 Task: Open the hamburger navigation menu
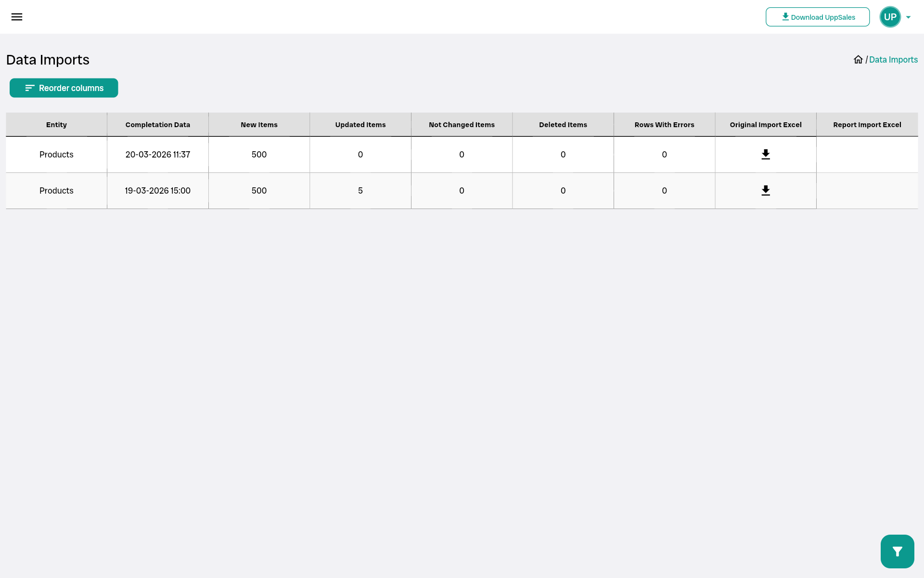point(17,17)
